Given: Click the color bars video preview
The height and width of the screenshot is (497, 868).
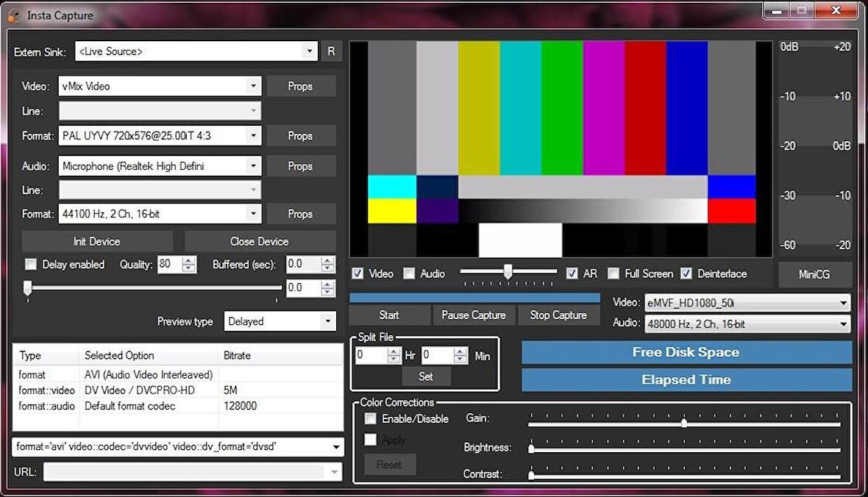Looking at the screenshot, I should point(561,149).
